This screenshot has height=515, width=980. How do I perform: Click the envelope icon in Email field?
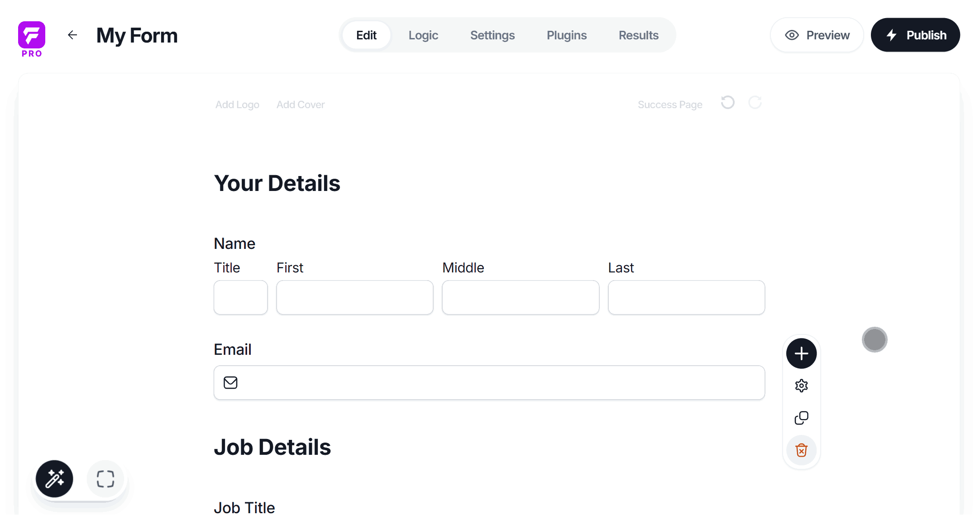230,383
